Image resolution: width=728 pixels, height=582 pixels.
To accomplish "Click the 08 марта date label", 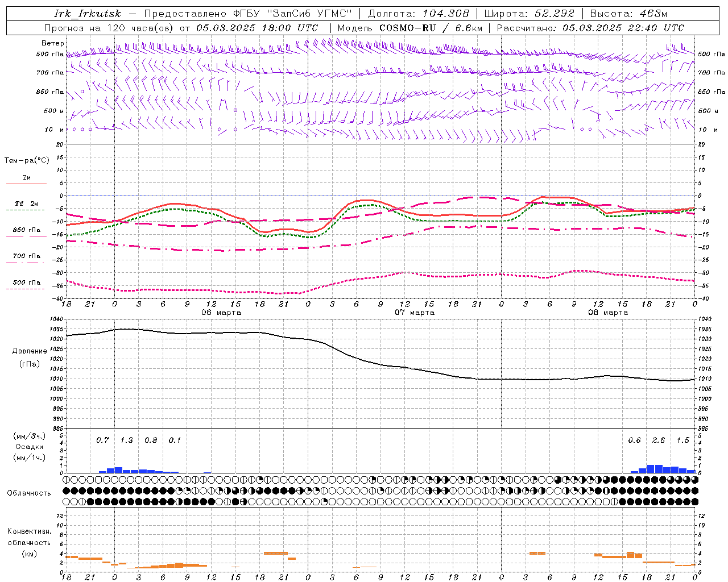I will point(608,313).
